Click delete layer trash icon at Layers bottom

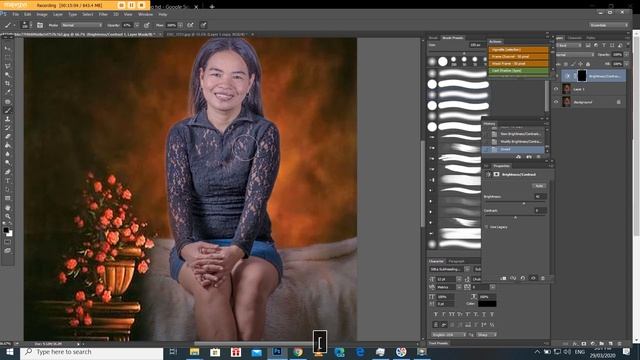620,344
